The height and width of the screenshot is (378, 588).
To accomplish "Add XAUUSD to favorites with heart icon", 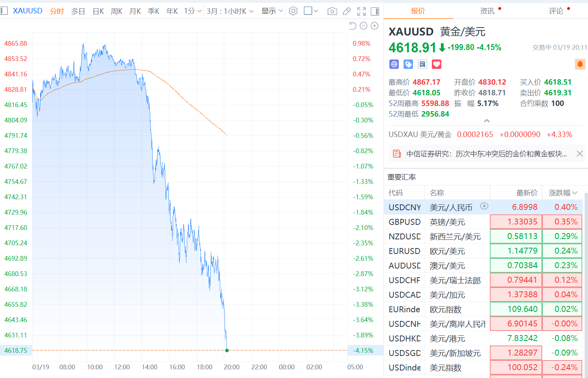I will click(437, 64).
